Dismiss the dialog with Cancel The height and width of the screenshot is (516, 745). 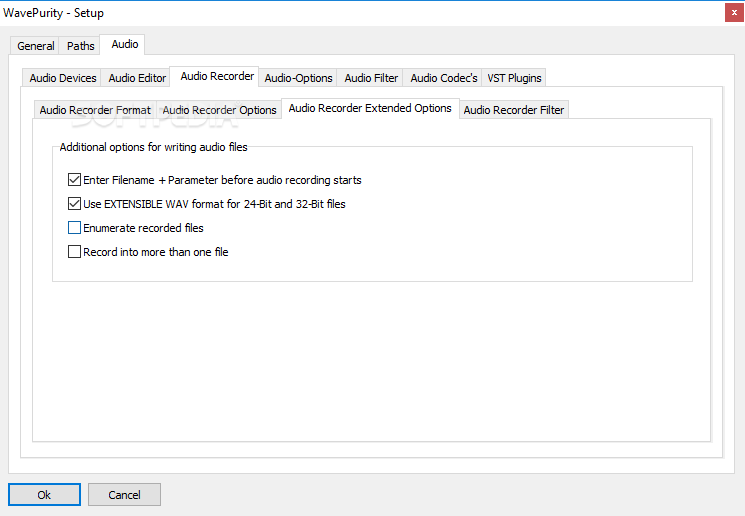tap(124, 495)
